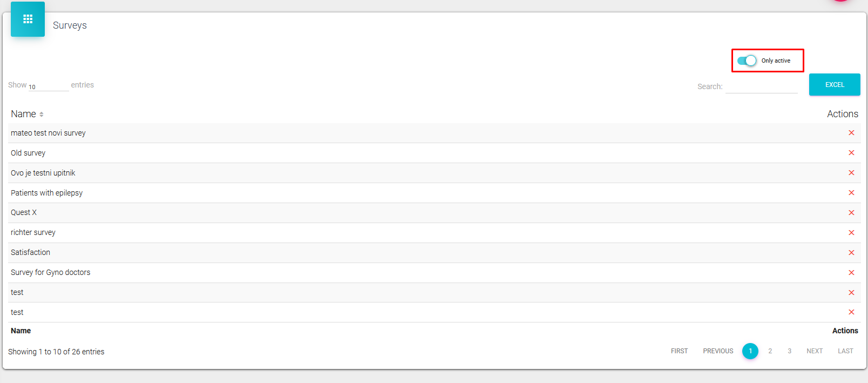868x383 pixels.
Task: Open the Show entries count dropdown
Action: click(48, 86)
